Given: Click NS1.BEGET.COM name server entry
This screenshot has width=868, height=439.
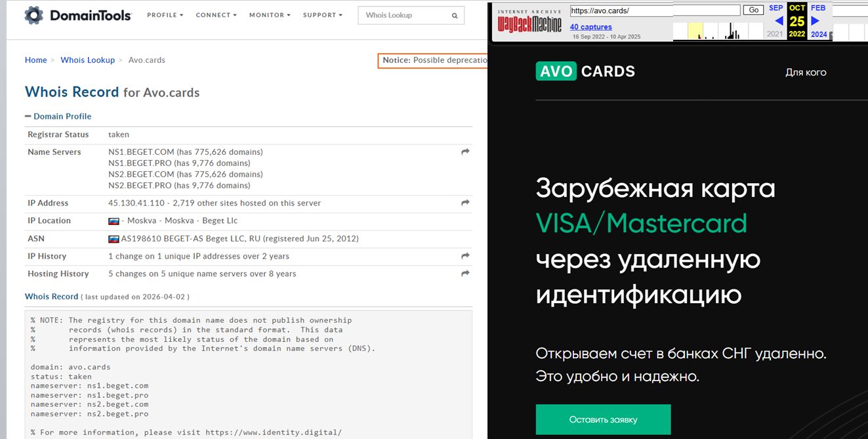Looking at the screenshot, I should (186, 152).
